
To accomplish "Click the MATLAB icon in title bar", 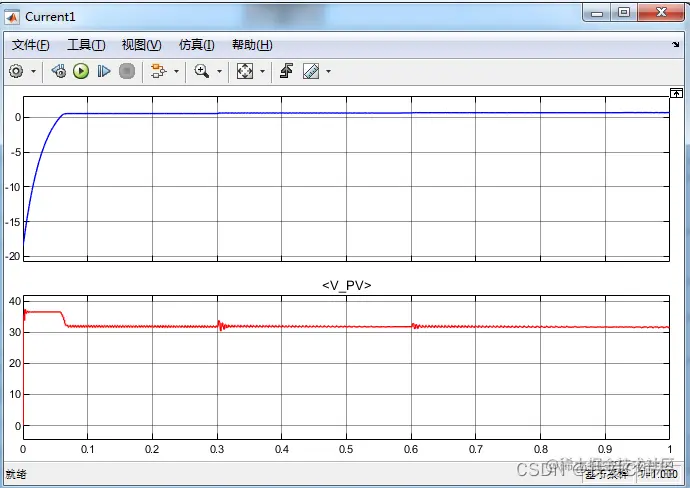I will [x=12, y=17].
